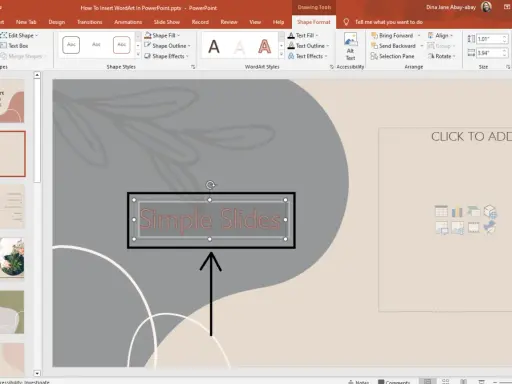
Task: Open the Shape Format tab
Action: click(x=314, y=22)
